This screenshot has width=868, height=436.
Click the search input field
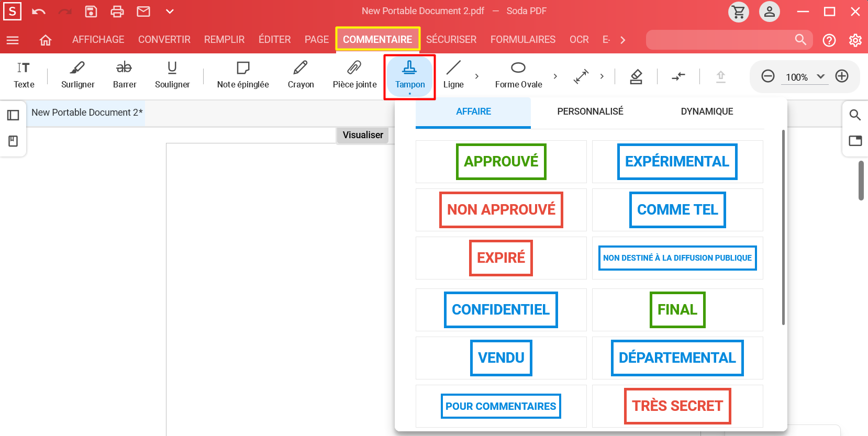coord(720,40)
